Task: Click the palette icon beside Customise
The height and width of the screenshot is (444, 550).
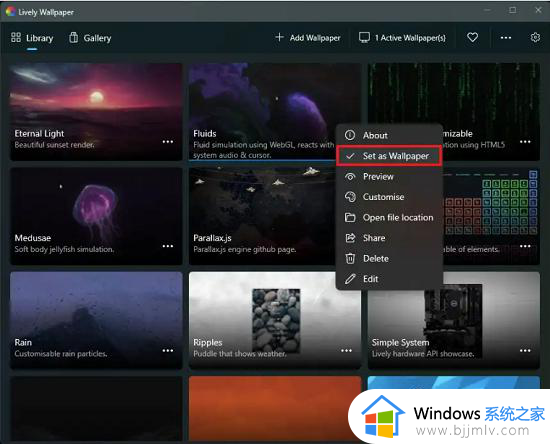Action: pos(350,197)
